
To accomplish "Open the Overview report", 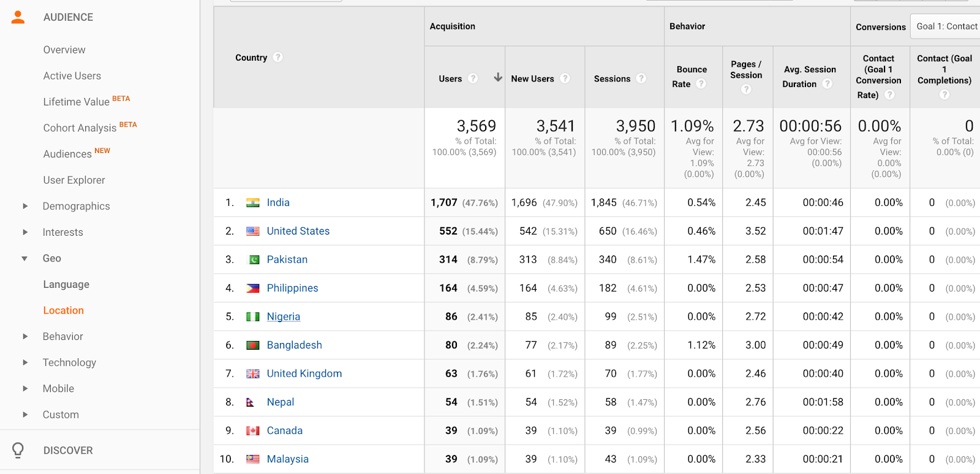I will (x=64, y=50).
